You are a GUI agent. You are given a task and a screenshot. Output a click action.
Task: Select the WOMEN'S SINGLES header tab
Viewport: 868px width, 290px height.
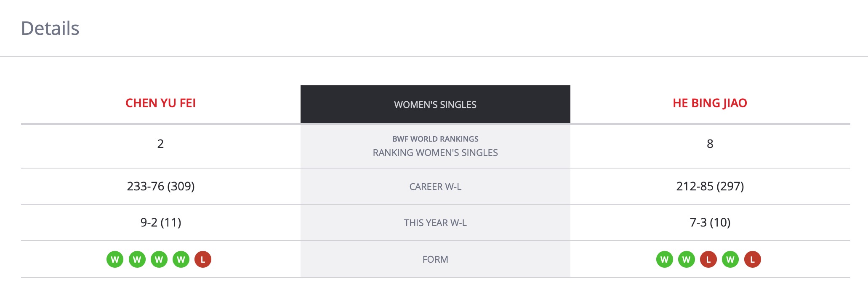[435, 104]
